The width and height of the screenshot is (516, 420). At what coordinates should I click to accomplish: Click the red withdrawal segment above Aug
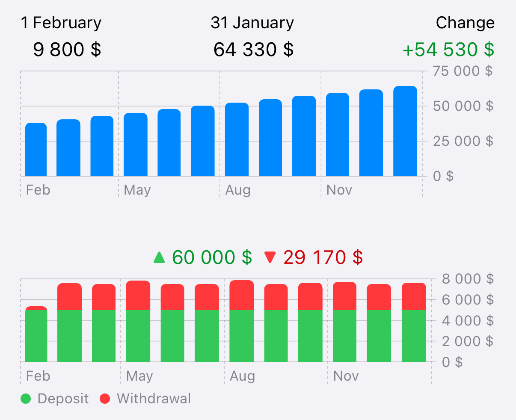241,295
